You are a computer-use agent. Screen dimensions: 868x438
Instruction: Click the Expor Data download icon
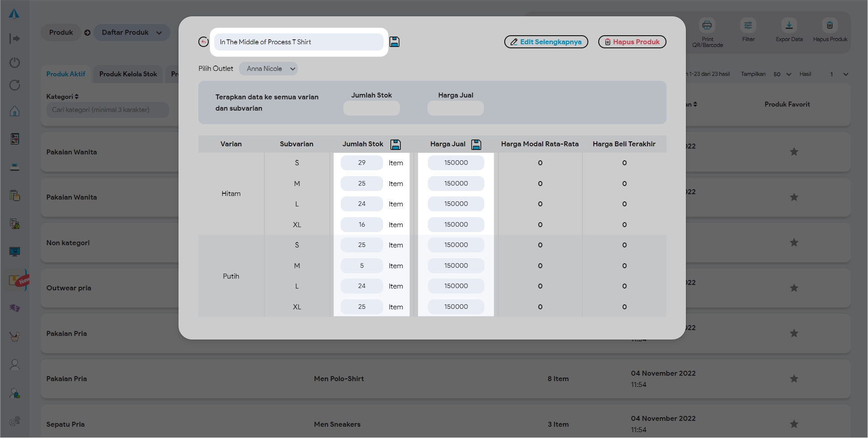pyautogui.click(x=789, y=26)
